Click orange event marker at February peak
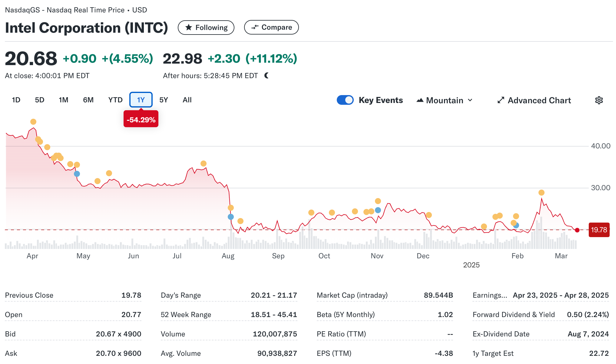 pyautogui.click(x=541, y=193)
